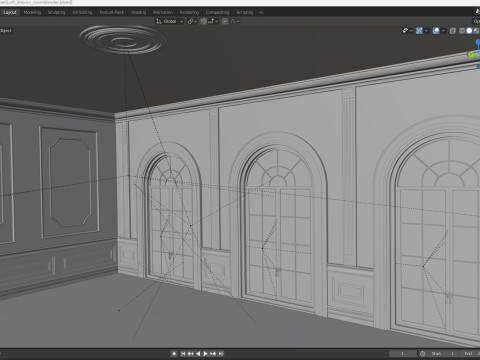Click the current frame number field
The height and width of the screenshot is (360, 480).
tap(403, 353)
